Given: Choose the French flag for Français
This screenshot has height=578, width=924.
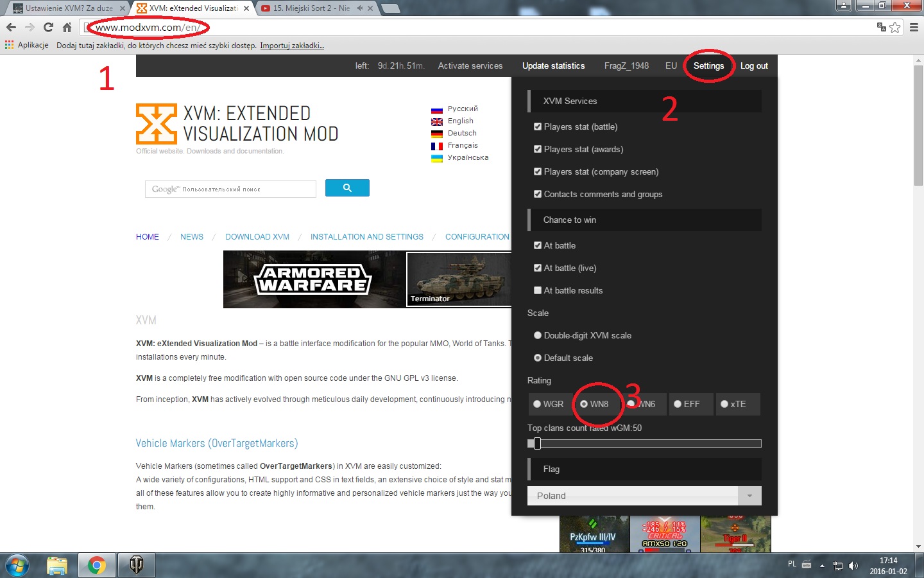Looking at the screenshot, I should click(437, 146).
